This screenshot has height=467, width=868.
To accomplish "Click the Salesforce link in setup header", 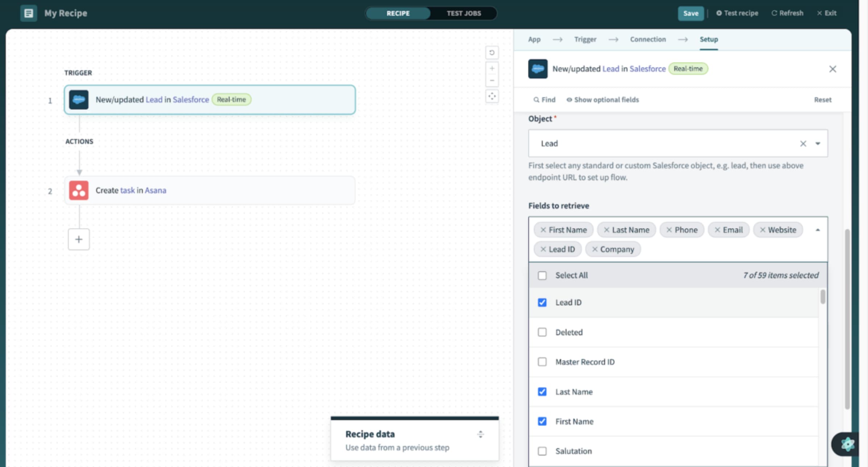I will [x=647, y=69].
